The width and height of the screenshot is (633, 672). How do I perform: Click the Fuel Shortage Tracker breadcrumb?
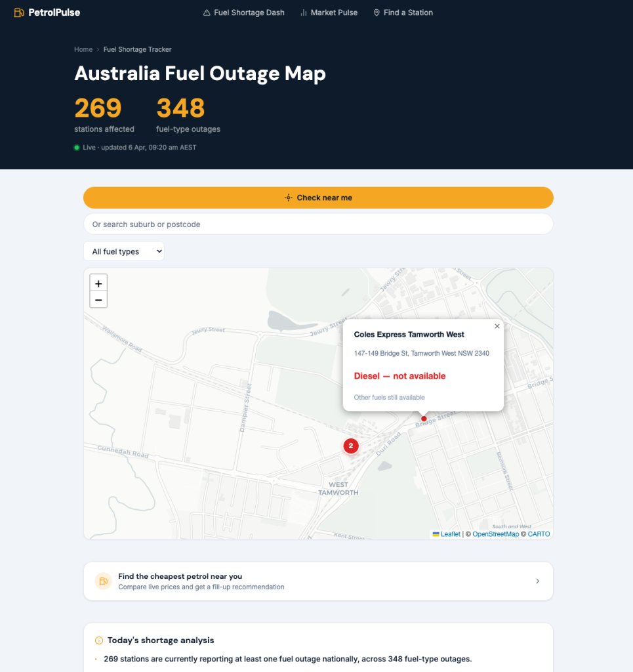pos(137,49)
